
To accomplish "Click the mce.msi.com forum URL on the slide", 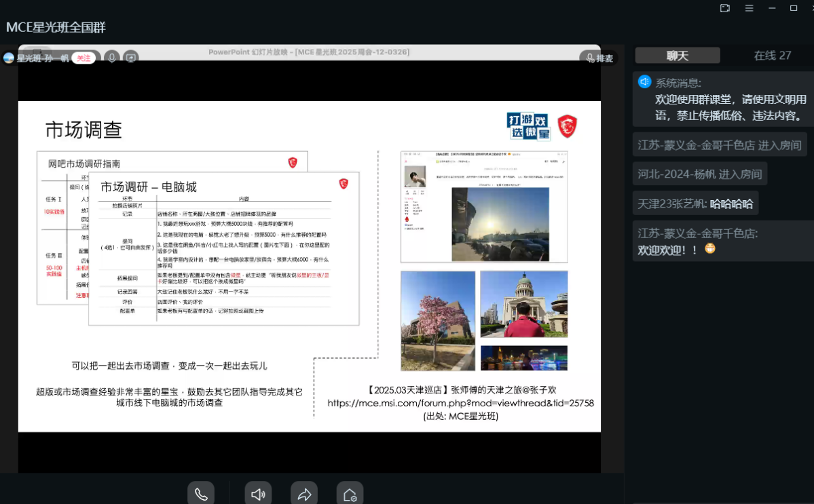I will point(460,403).
